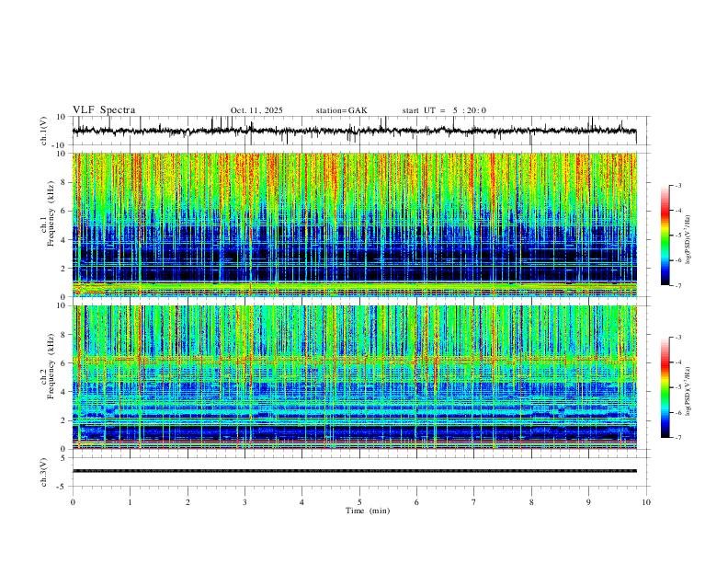Click the ch.1 spectrogram color bar
The height and width of the screenshot is (563, 728).
coord(665,235)
